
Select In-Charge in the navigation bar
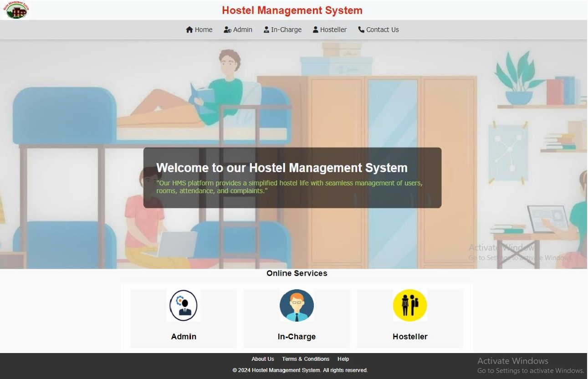coord(286,30)
